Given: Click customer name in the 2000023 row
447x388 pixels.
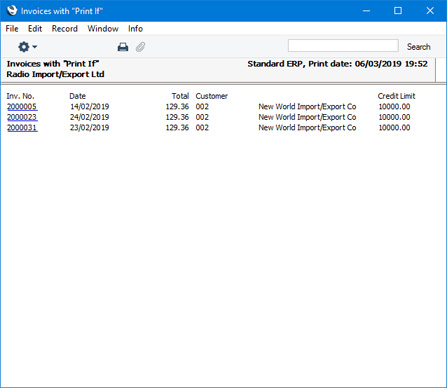Looking at the screenshot, I should [307, 117].
